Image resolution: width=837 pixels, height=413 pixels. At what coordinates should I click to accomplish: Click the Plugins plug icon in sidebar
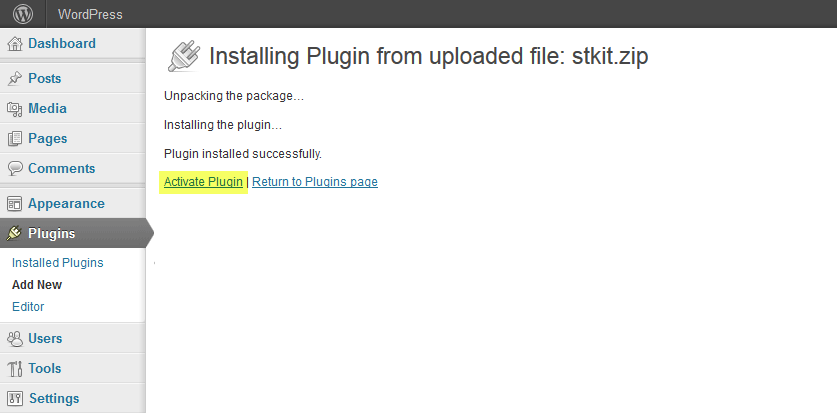15,234
